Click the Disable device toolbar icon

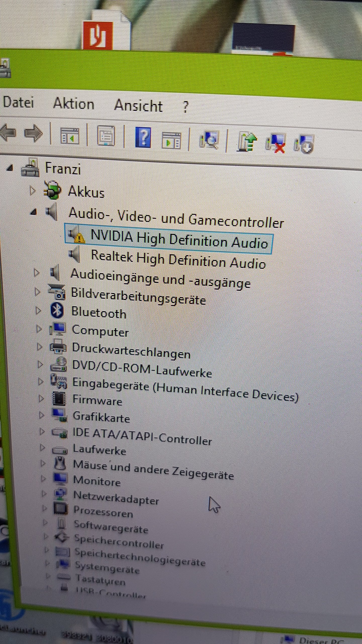pos(304,144)
